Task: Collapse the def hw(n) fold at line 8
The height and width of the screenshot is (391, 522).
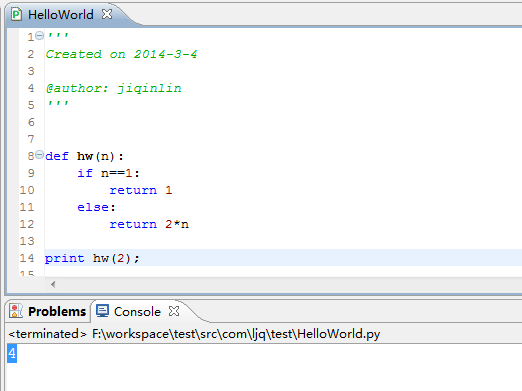Action: (x=39, y=155)
